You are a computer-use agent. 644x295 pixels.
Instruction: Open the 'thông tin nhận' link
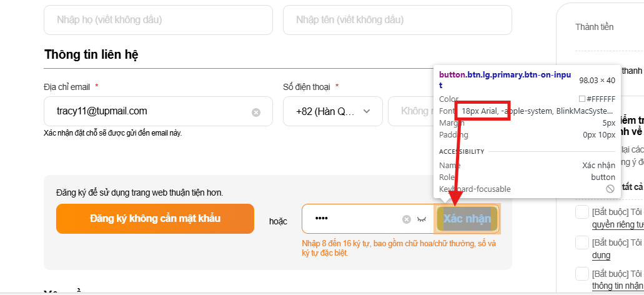(x=617, y=286)
